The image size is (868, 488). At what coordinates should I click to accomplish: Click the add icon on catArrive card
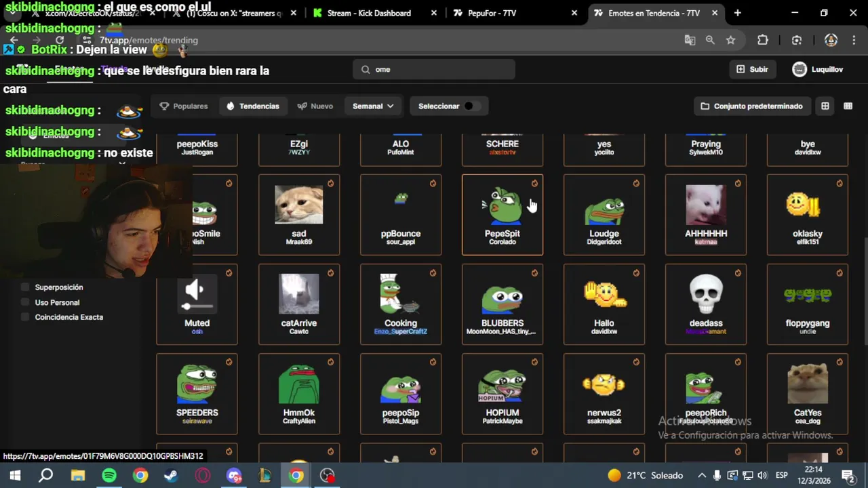331,272
